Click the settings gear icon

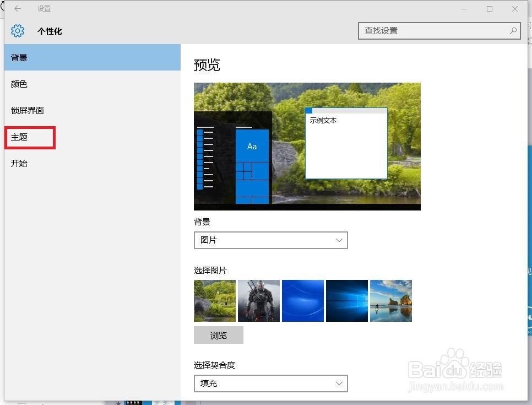point(18,31)
